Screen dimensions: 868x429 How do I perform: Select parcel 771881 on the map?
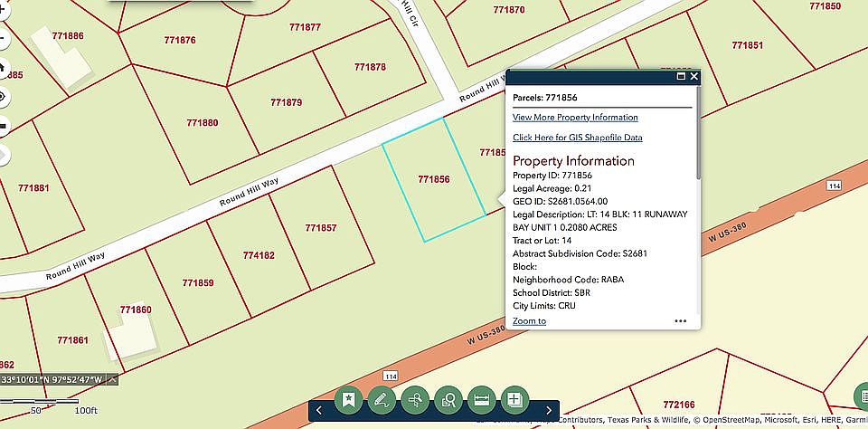(33, 188)
